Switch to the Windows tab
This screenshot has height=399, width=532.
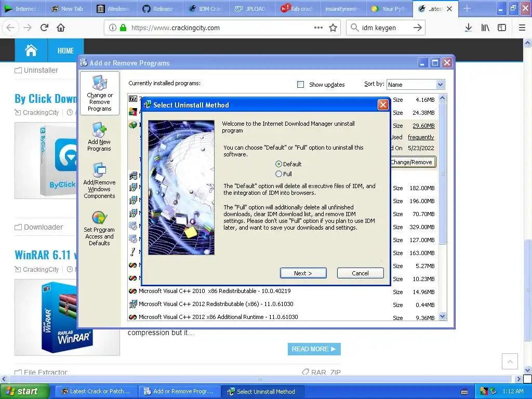tap(114, 9)
